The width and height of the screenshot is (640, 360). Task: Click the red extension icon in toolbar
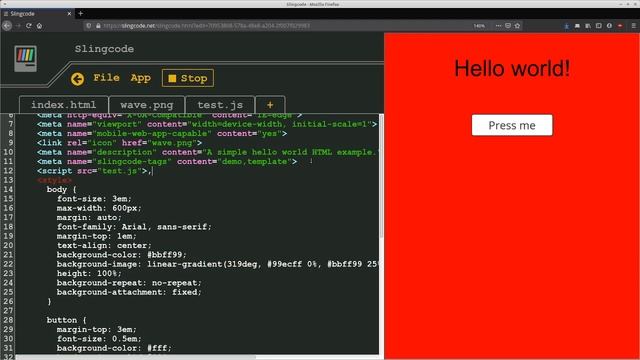click(x=620, y=25)
